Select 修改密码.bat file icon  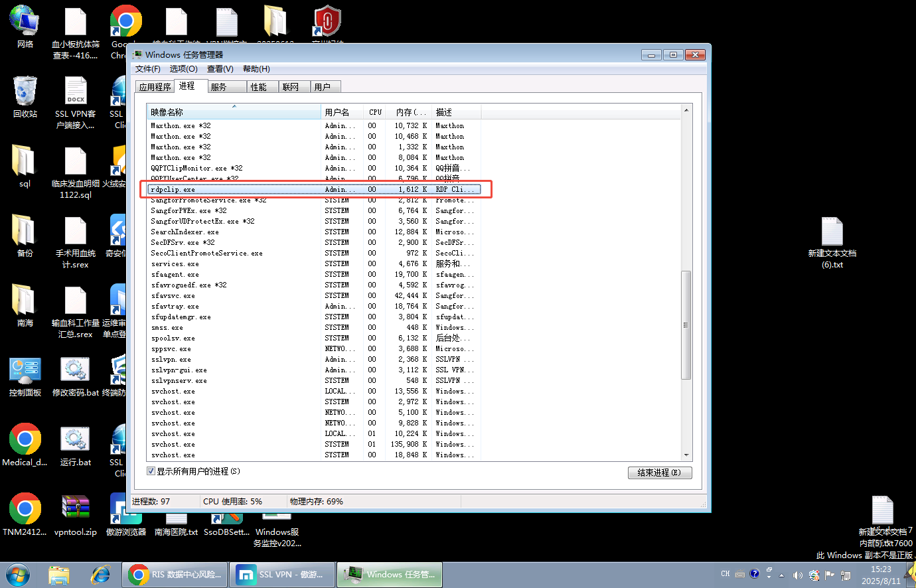pos(76,376)
